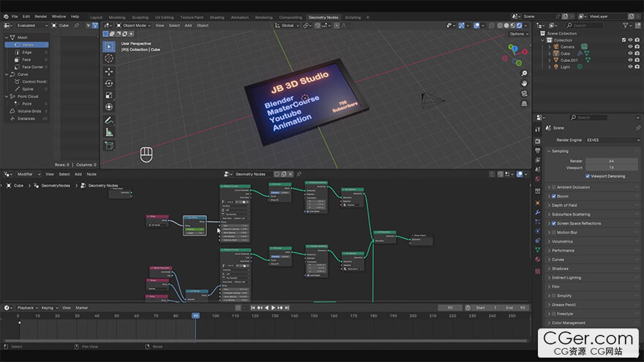
Task: Click the Render samples value field
Action: (x=612, y=160)
